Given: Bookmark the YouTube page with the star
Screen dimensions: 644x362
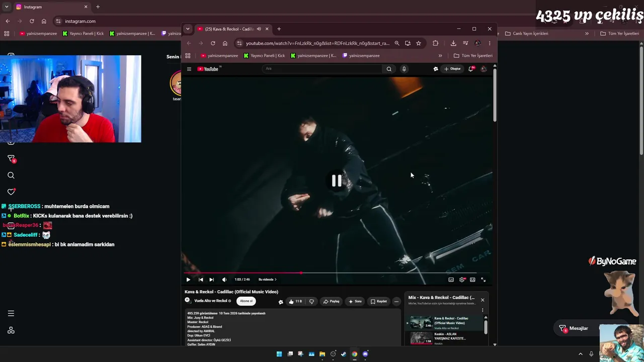Looking at the screenshot, I should coord(419,43).
